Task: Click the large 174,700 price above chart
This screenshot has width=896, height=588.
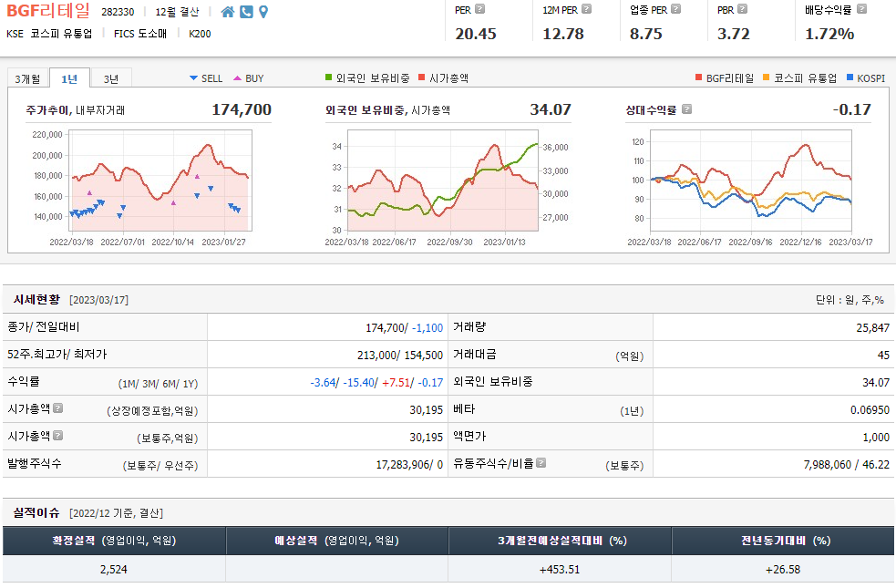Action: (242, 109)
